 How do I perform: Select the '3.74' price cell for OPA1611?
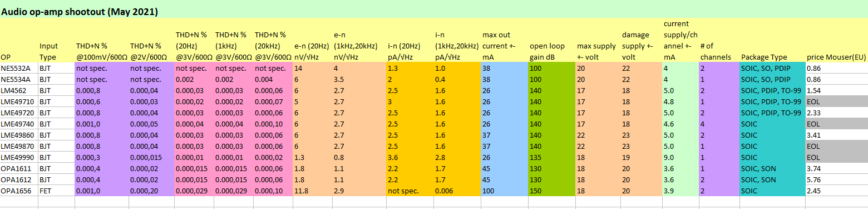(837, 168)
